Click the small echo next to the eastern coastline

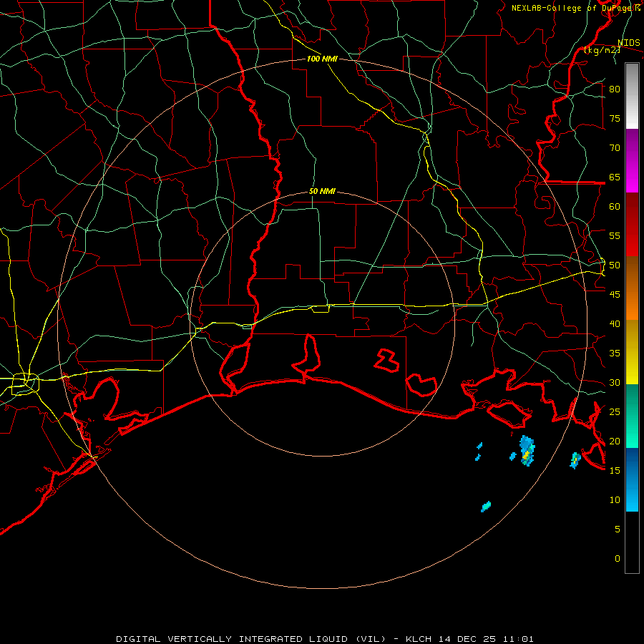[575, 460]
